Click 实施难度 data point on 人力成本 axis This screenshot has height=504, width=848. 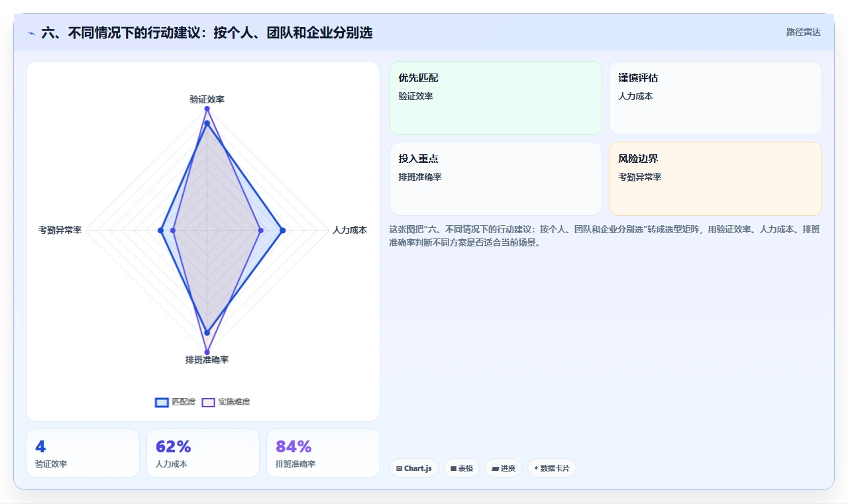260,230
